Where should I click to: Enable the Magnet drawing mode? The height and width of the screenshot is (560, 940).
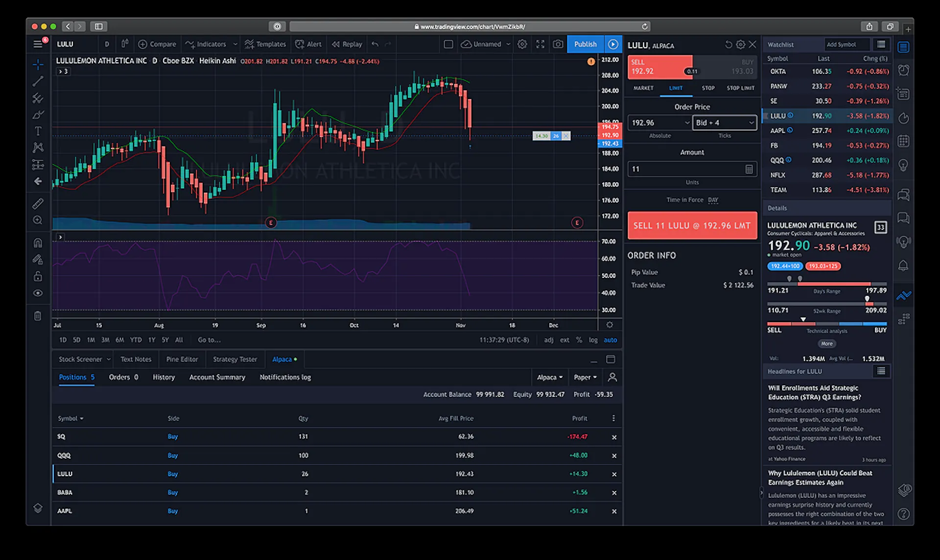pyautogui.click(x=38, y=242)
